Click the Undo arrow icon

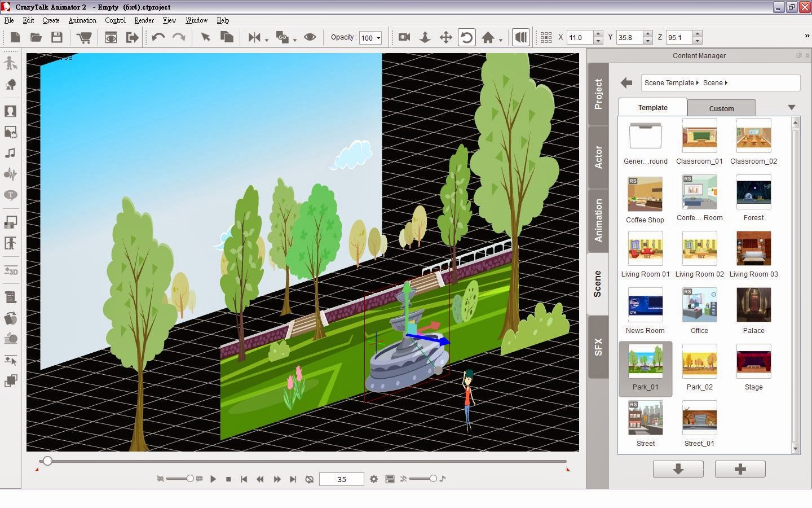pyautogui.click(x=158, y=37)
